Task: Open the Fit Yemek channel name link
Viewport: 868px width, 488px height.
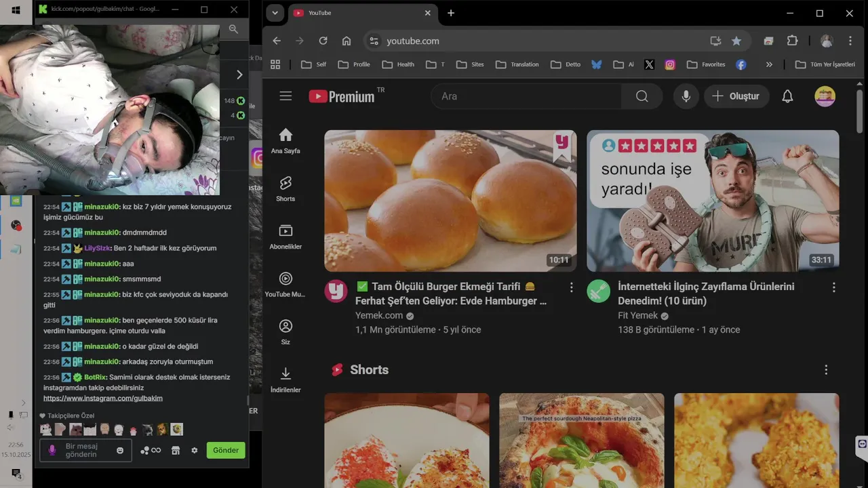Action: click(637, 316)
